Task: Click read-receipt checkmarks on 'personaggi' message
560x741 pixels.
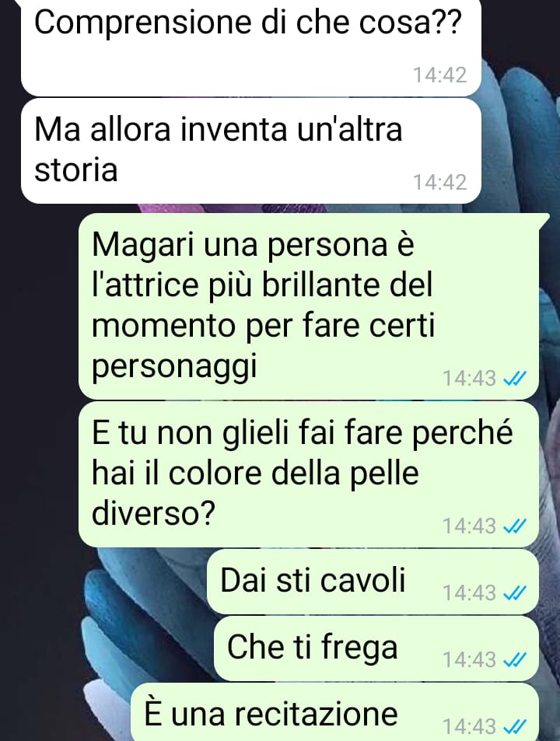Action: tap(515, 378)
